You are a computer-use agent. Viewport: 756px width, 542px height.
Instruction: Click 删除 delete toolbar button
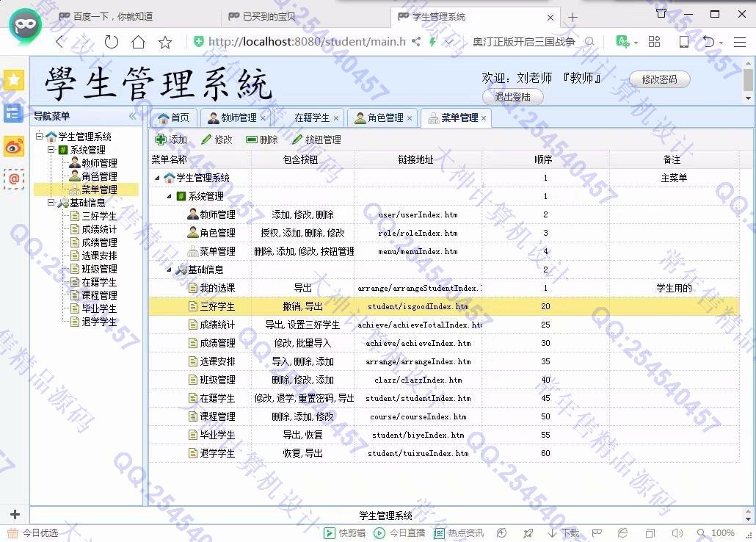262,140
